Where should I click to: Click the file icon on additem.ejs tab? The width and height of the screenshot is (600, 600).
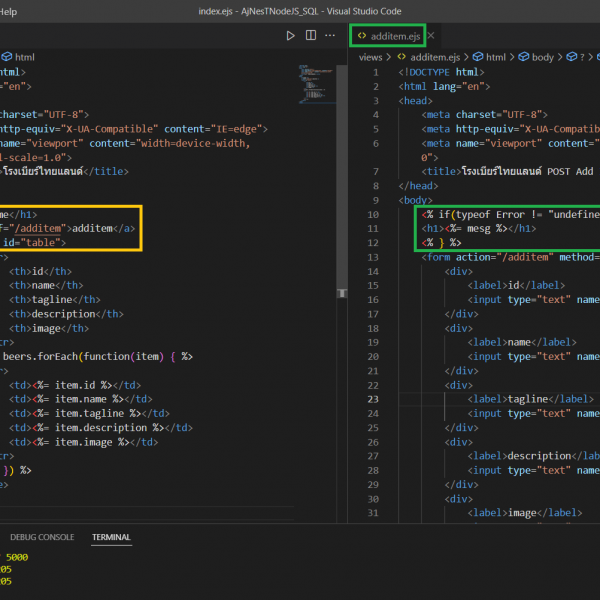click(x=361, y=36)
